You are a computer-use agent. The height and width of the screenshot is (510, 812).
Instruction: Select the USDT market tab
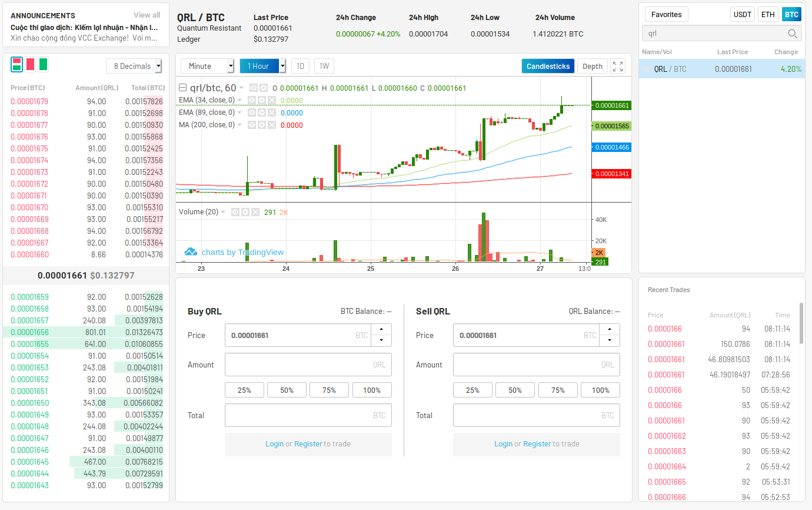tap(743, 14)
